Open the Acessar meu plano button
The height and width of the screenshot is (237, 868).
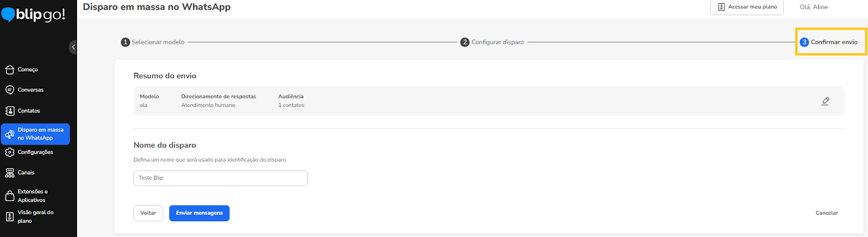pyautogui.click(x=746, y=7)
